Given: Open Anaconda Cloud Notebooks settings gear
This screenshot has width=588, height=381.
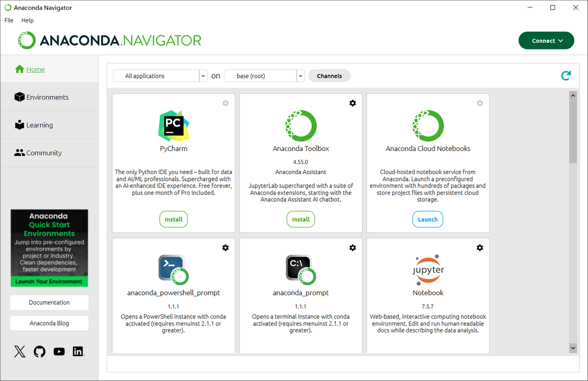Looking at the screenshot, I should click(x=479, y=103).
